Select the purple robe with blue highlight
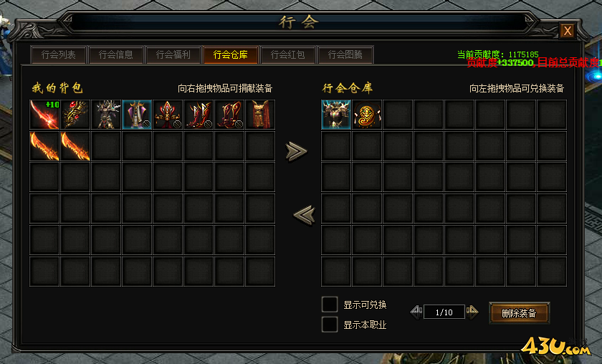 tap(137, 115)
